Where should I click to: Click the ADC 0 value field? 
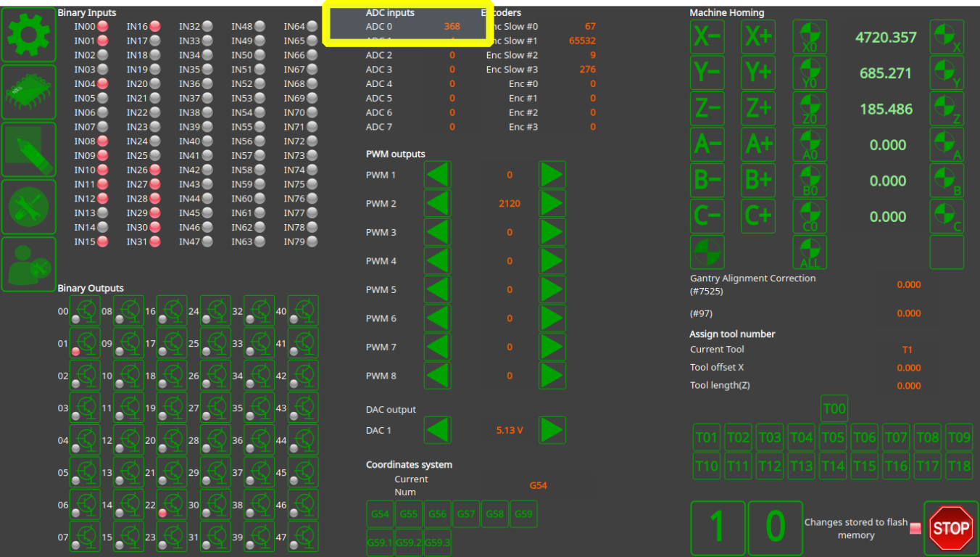pyautogui.click(x=452, y=27)
